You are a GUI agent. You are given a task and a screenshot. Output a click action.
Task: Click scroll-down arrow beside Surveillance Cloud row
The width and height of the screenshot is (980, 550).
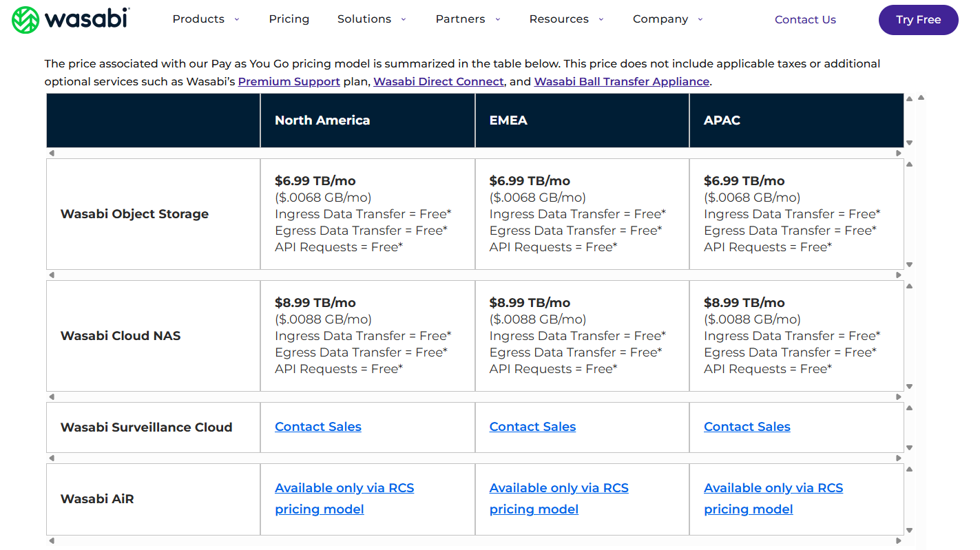click(909, 448)
